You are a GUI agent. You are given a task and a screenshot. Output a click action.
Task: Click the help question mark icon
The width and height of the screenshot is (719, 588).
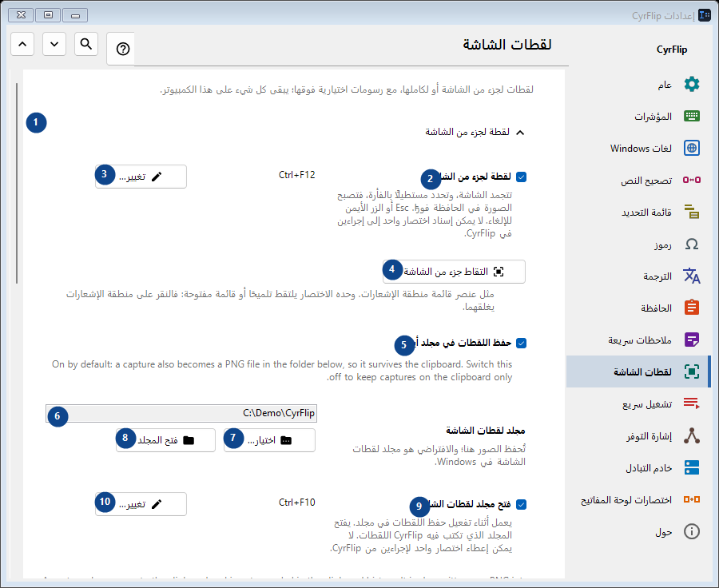tap(123, 49)
